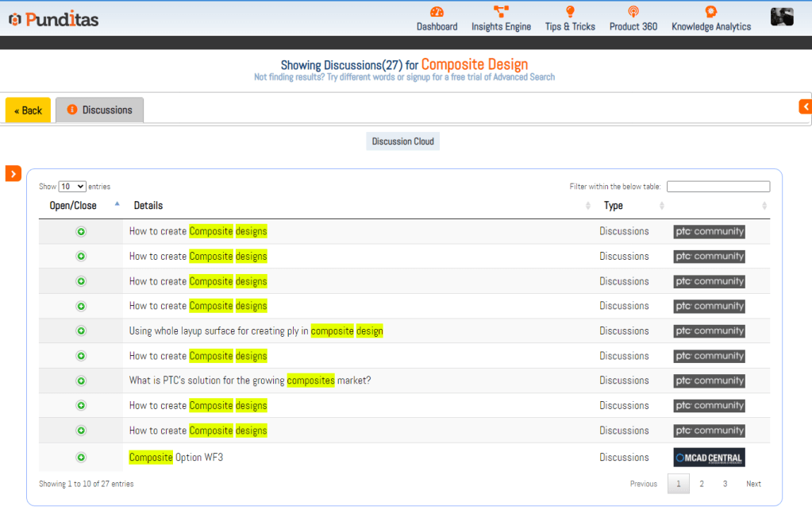
Task: Click the Punditas logo
Action: click(54, 19)
